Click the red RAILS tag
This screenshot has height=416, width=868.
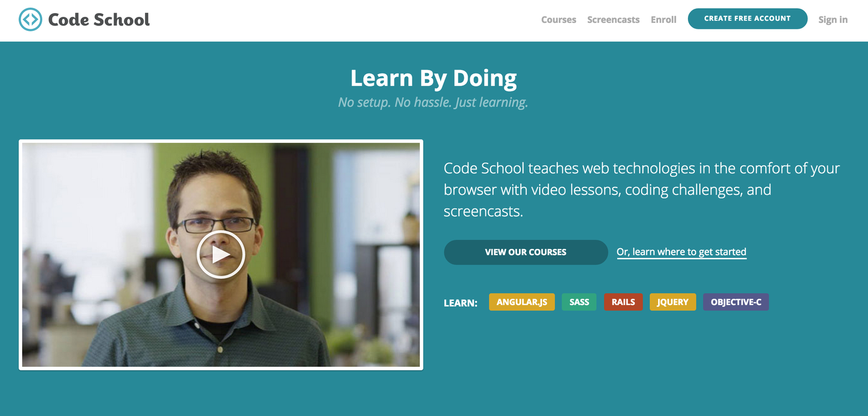click(x=623, y=302)
